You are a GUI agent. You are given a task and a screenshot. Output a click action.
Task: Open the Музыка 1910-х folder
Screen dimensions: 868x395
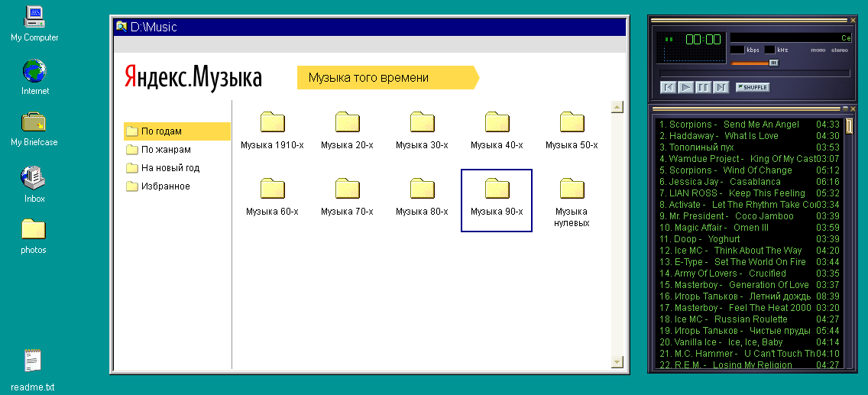coord(272,130)
